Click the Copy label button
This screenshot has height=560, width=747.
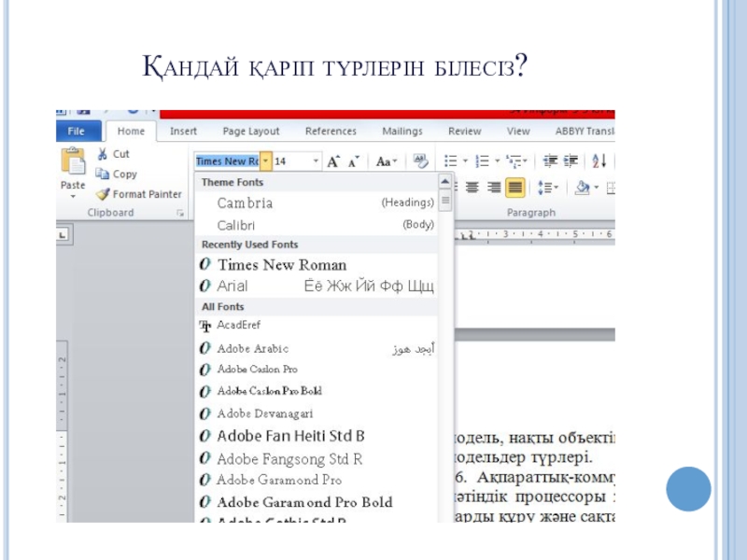point(125,175)
